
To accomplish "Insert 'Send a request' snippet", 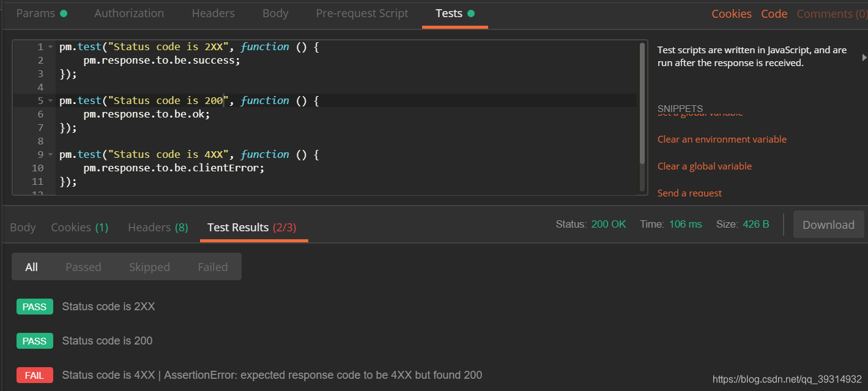I will pos(689,193).
